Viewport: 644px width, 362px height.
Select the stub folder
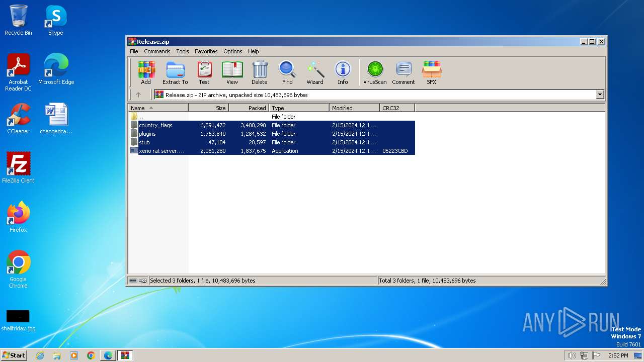[272, 142]
